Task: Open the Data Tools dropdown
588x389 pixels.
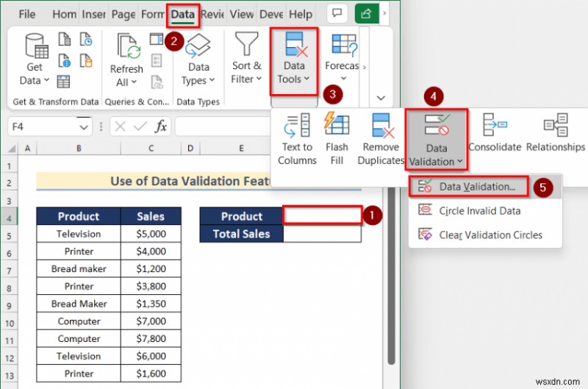Action: pos(293,61)
